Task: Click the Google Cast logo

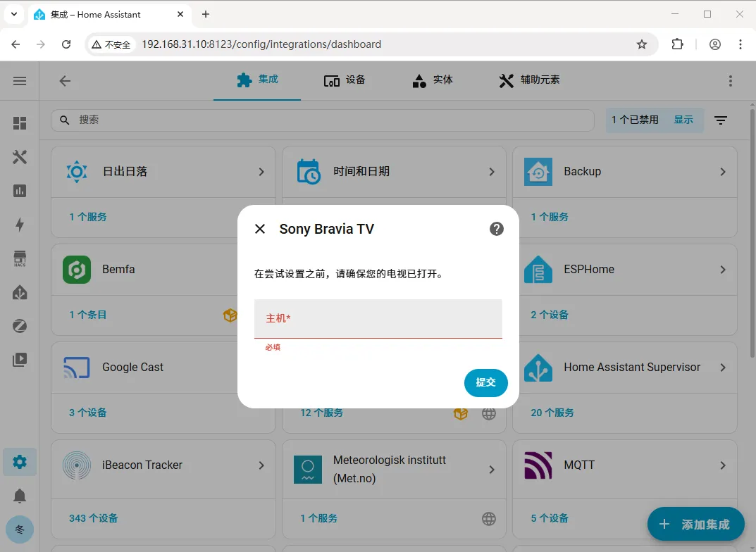Action: (x=77, y=368)
